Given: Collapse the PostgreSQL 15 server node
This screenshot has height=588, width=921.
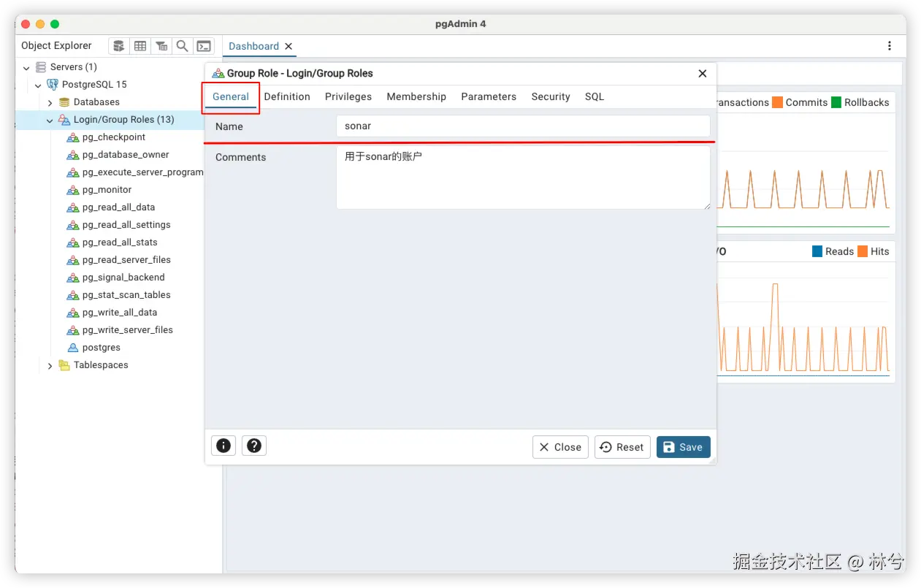Looking at the screenshot, I should tap(39, 85).
